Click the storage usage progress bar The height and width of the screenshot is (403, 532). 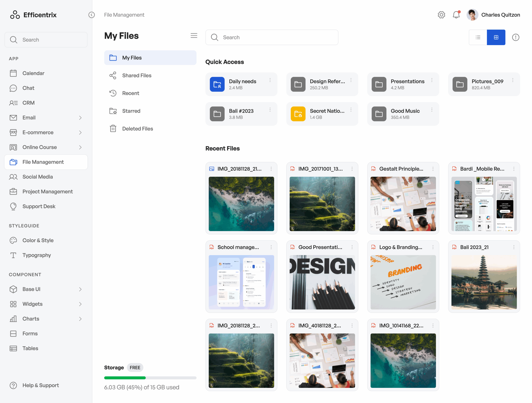point(150,378)
